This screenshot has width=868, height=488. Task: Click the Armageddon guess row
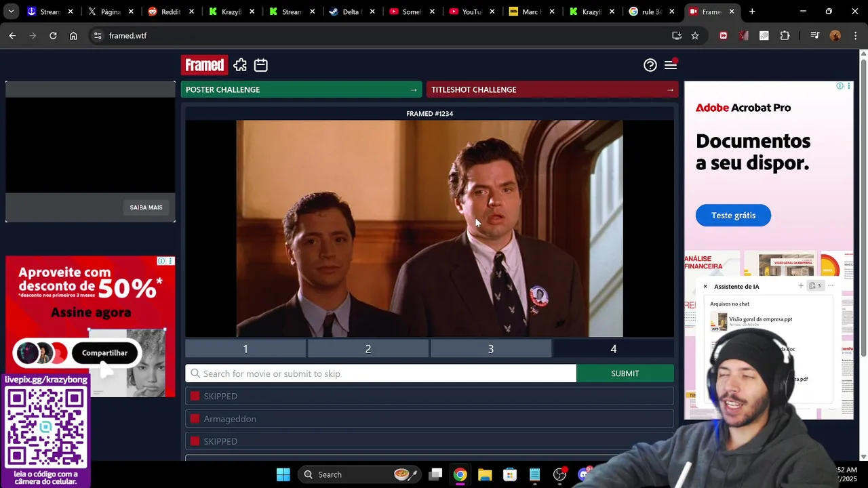429,419
